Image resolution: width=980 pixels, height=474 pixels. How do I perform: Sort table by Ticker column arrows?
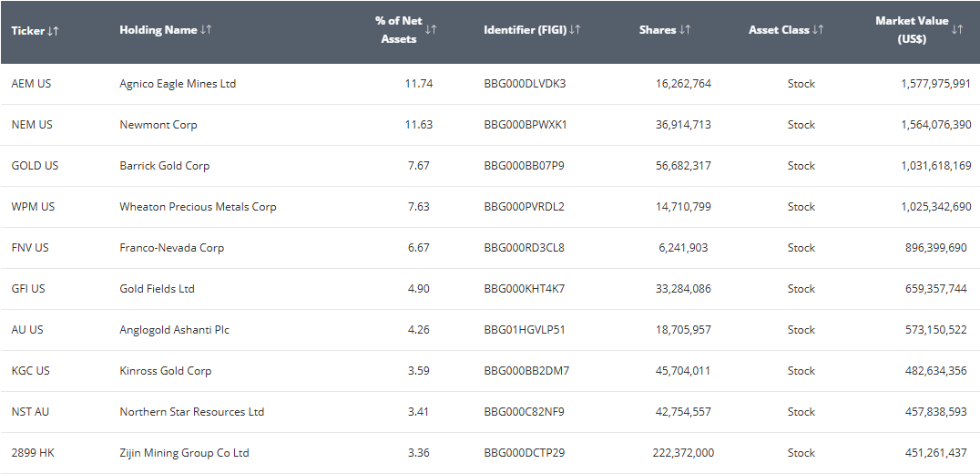(x=53, y=31)
